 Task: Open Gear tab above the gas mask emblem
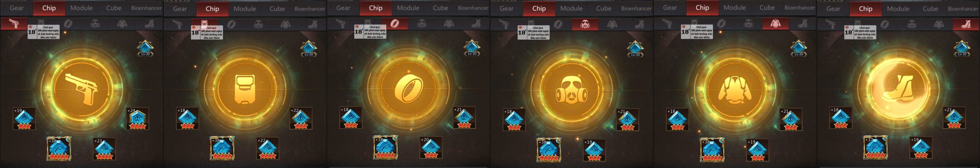pyautogui.click(x=506, y=8)
